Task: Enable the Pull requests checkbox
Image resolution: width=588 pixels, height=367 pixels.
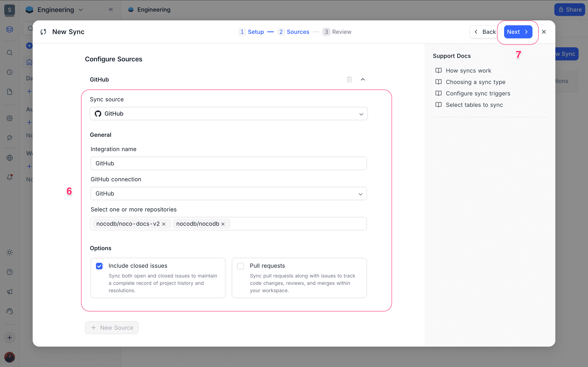Action: point(241,266)
